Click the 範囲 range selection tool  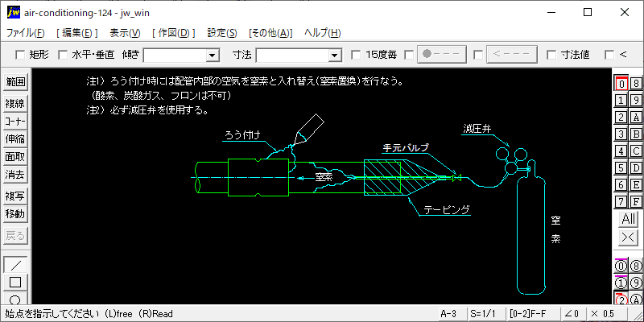pyautogui.click(x=15, y=83)
